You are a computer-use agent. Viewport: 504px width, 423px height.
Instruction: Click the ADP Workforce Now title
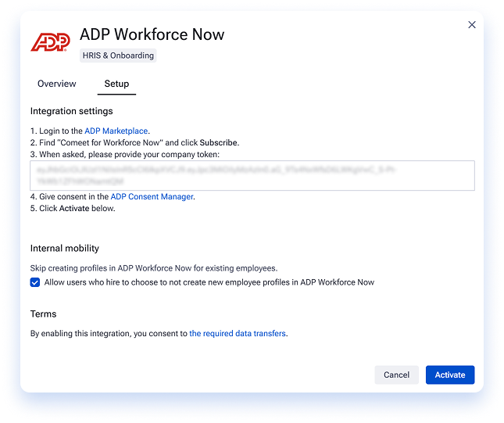coord(152,34)
